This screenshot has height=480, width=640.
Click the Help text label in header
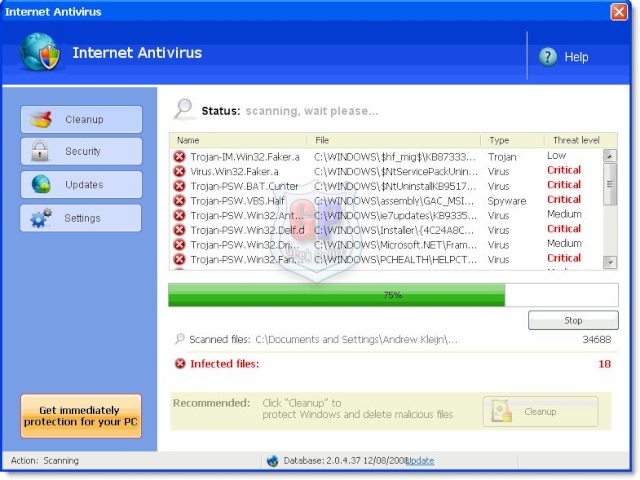coord(576,57)
